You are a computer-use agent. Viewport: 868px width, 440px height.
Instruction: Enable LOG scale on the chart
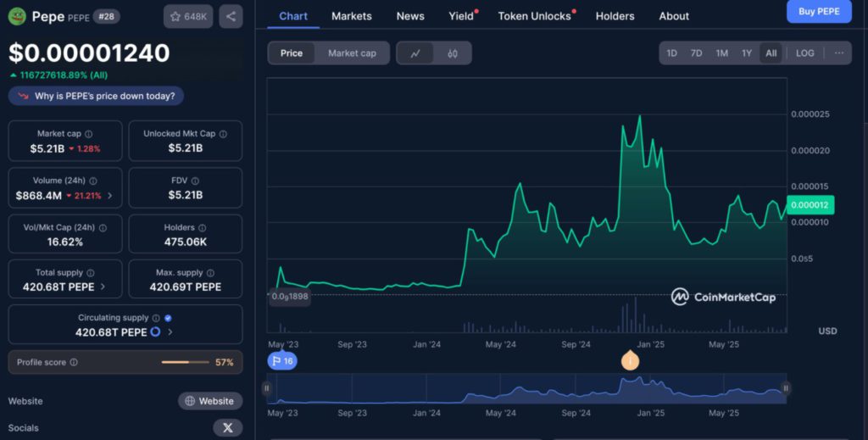(x=804, y=53)
